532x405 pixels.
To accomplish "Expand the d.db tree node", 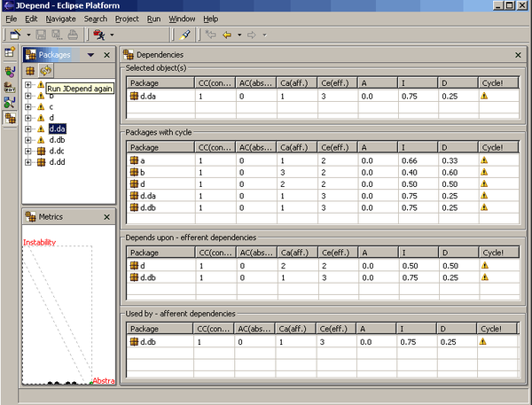I will [x=28, y=140].
